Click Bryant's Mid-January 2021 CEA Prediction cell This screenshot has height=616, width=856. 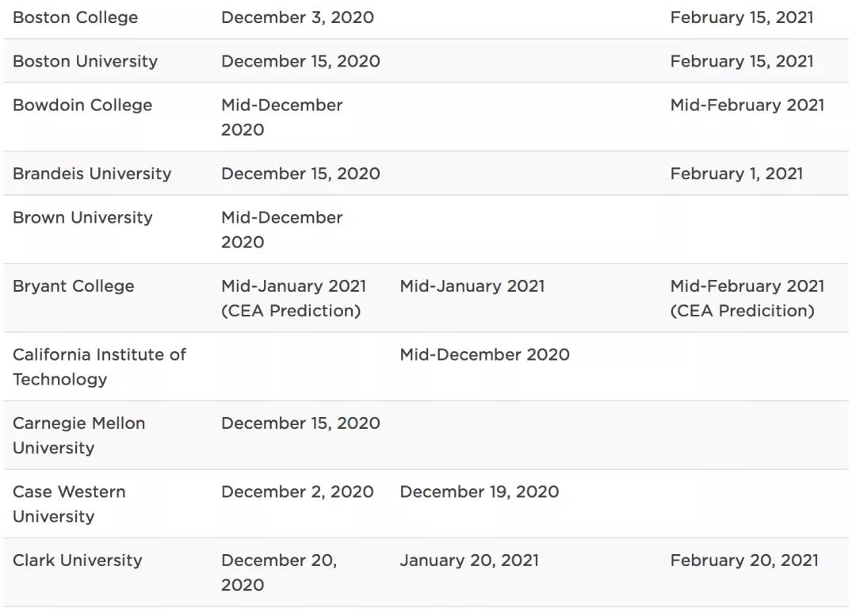coord(293,298)
